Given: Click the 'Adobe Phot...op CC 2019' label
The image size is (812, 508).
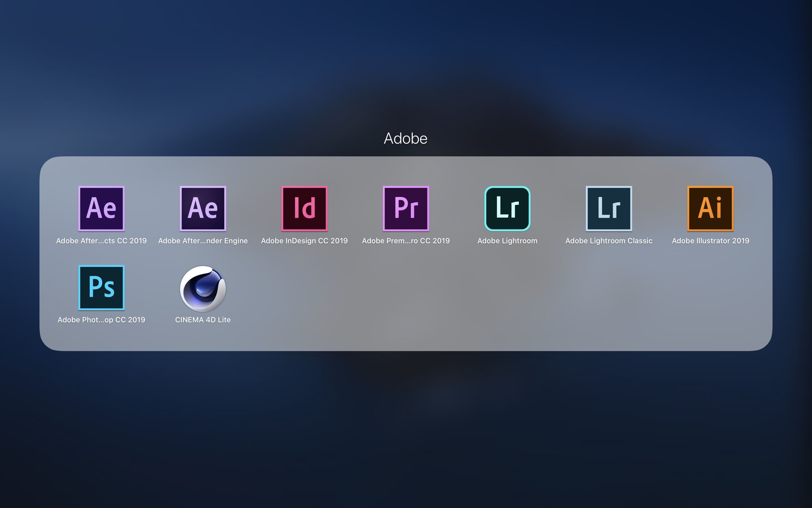Looking at the screenshot, I should point(101,320).
